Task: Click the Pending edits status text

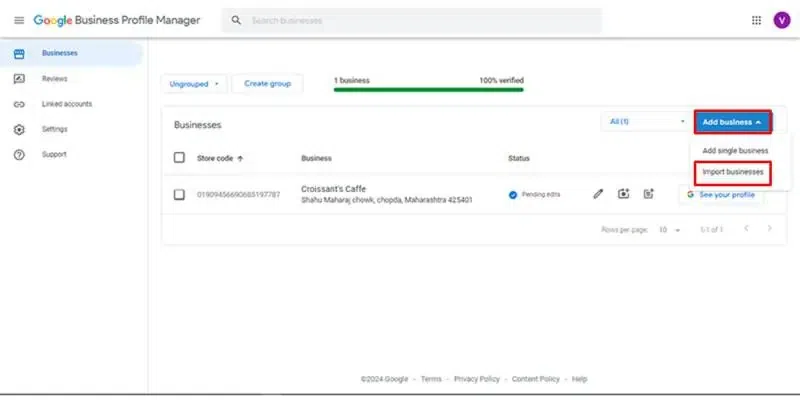Action: [x=541, y=195]
